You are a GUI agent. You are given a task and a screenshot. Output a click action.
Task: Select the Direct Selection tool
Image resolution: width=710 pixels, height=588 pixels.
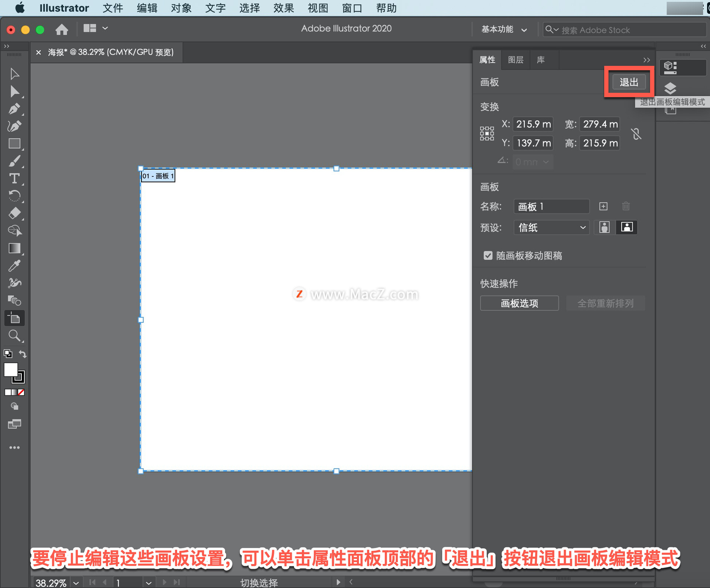(x=14, y=91)
